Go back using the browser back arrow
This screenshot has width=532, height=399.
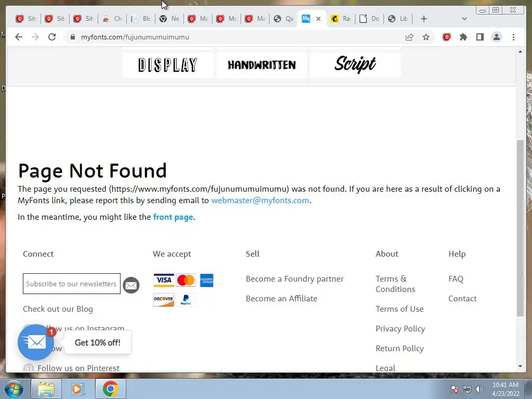pyautogui.click(x=19, y=37)
